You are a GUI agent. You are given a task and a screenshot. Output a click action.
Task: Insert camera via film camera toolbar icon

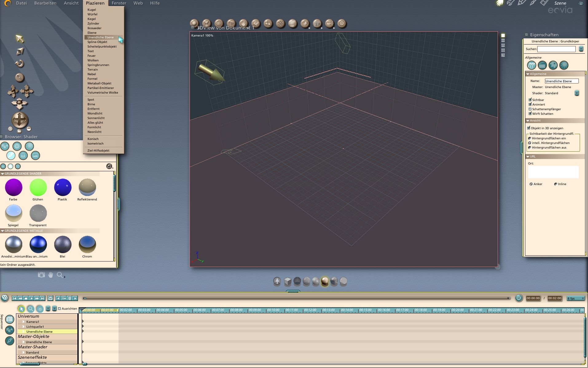pyautogui.click(x=329, y=24)
